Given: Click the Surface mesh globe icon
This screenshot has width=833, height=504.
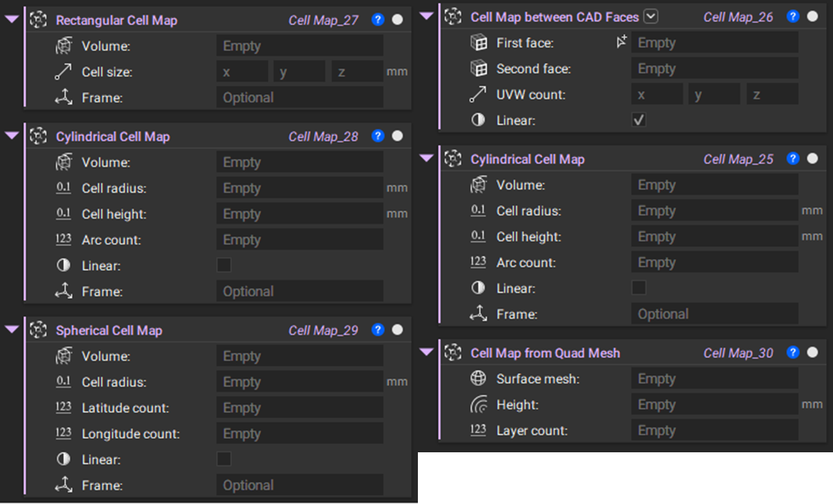Looking at the screenshot, I should tap(479, 379).
